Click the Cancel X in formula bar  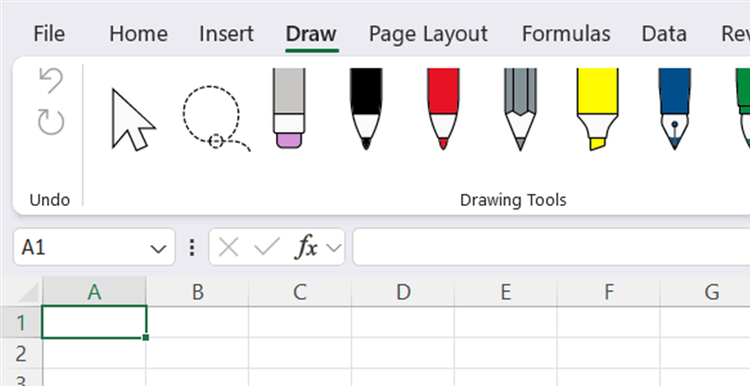[x=228, y=247]
